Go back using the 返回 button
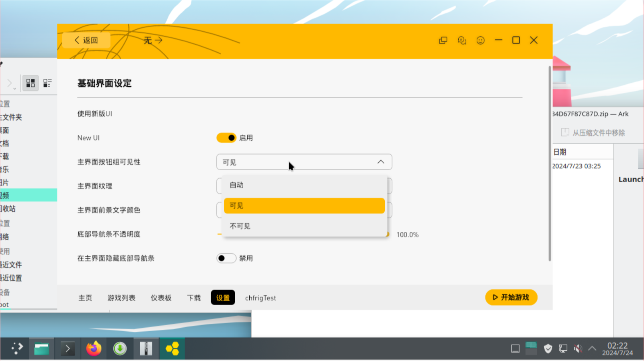This screenshot has width=644, height=361. tap(86, 40)
